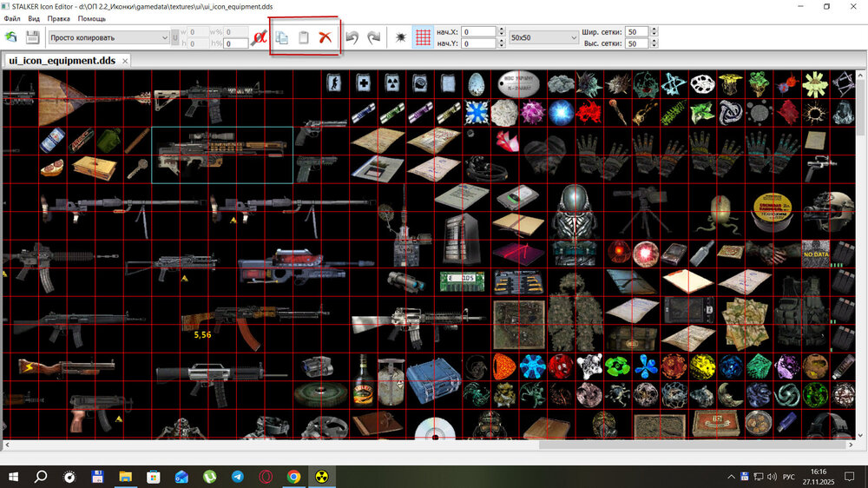
Task: Close the ui_icon_equipment.dds tab
Action: tap(125, 61)
